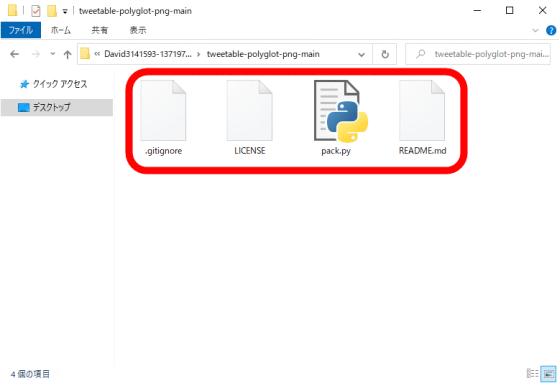This screenshot has height=383, width=560.
Task: Open Help with the blue question mark
Action: pyautogui.click(x=551, y=30)
